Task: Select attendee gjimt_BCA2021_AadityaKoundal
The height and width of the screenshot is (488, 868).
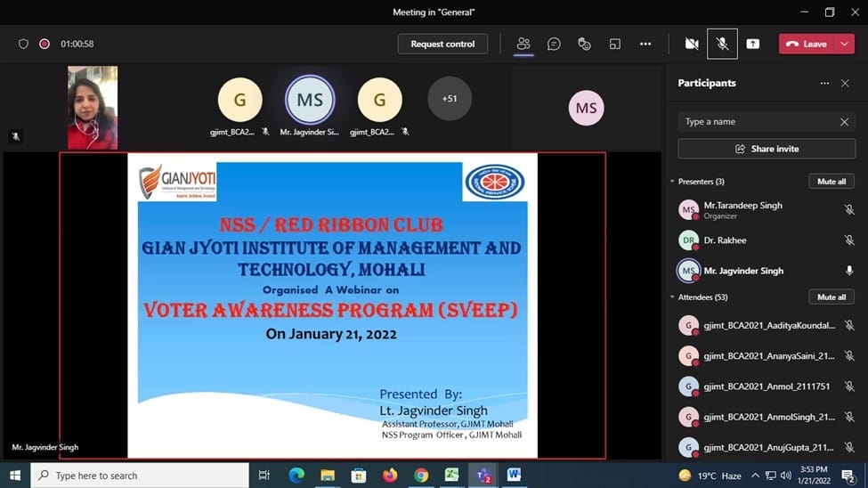Action: coord(766,326)
